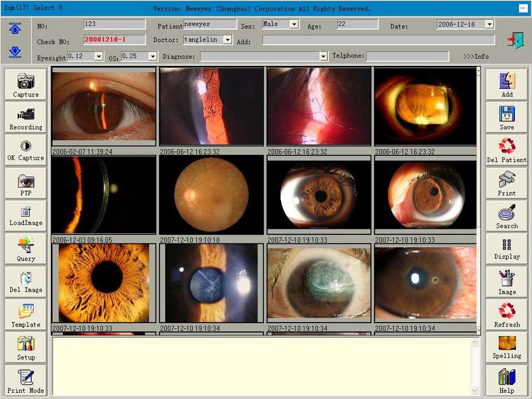Click the Search magnifier icon
Image resolution: width=532 pixels, height=399 pixels.
[x=507, y=213]
